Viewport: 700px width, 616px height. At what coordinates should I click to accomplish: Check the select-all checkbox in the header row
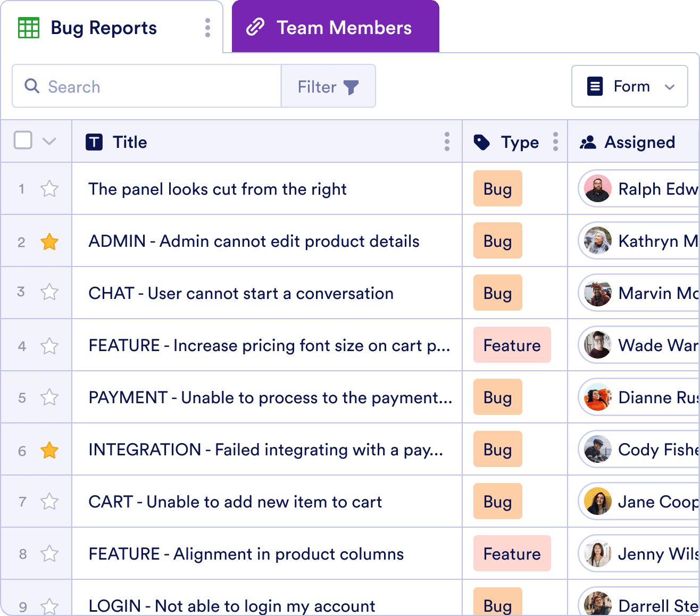22,140
